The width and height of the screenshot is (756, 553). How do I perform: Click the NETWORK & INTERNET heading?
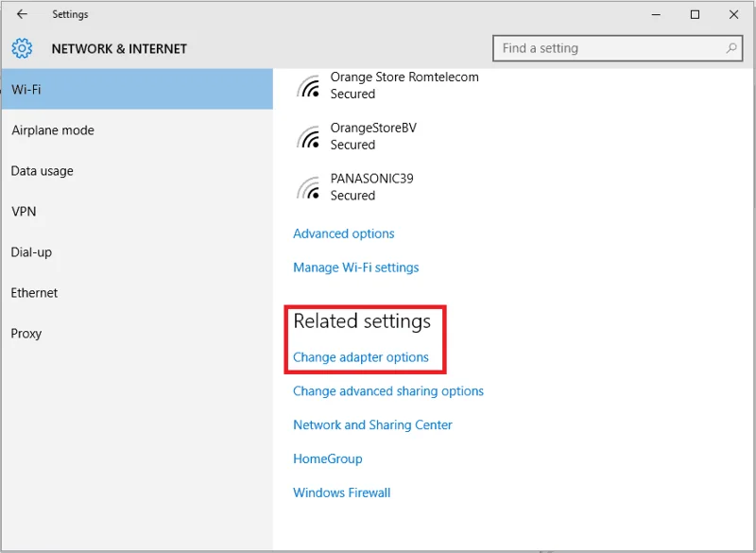coord(119,49)
